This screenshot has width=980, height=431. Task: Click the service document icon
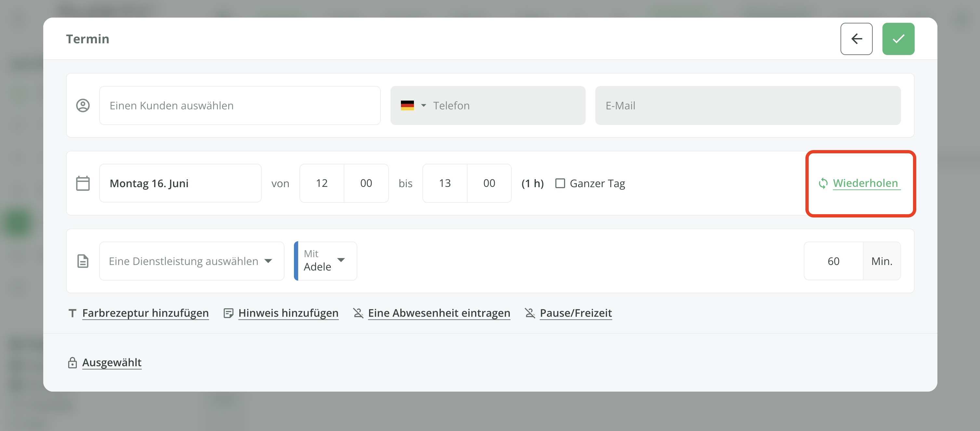point(83,261)
